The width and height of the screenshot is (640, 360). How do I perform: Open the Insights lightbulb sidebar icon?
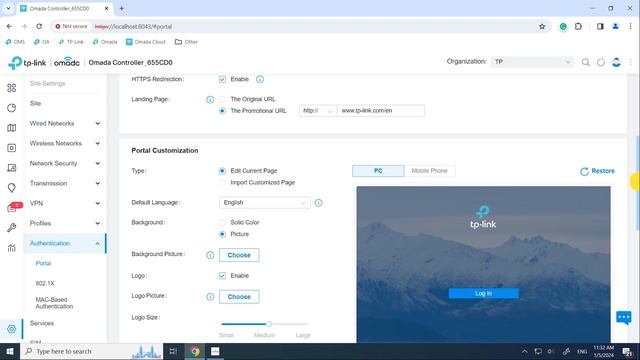(x=11, y=188)
